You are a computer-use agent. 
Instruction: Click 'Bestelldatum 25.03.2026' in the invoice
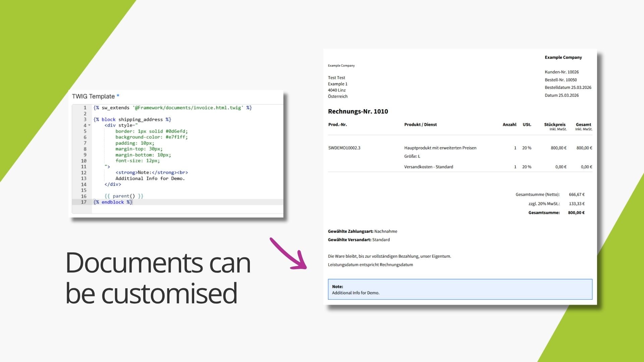point(568,87)
